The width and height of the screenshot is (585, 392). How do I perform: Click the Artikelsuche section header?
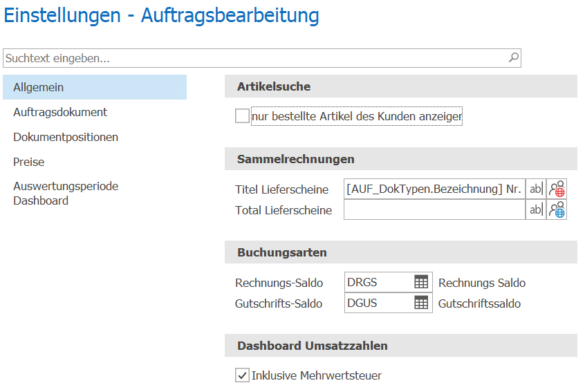point(401,86)
